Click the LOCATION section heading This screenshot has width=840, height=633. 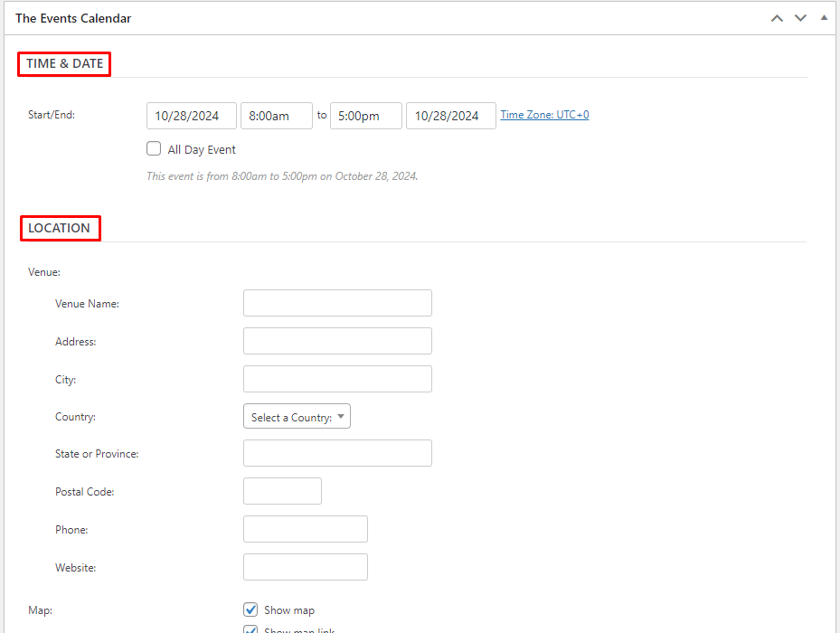pos(59,228)
